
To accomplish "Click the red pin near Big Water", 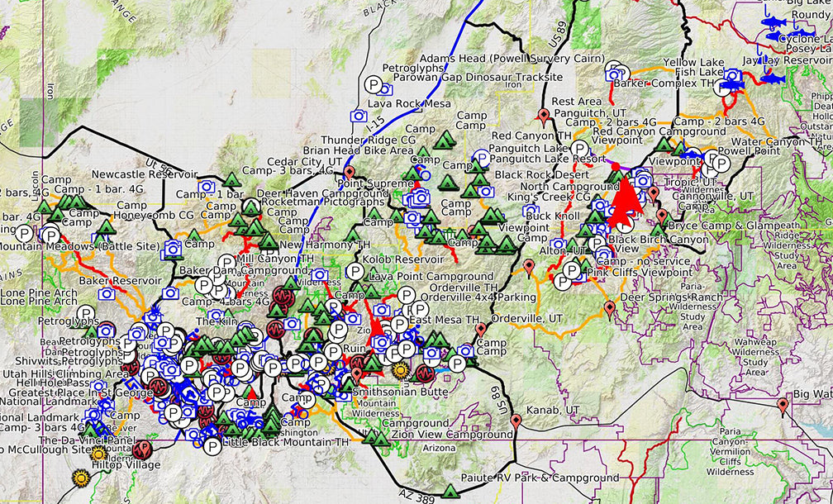I will [x=783, y=405].
